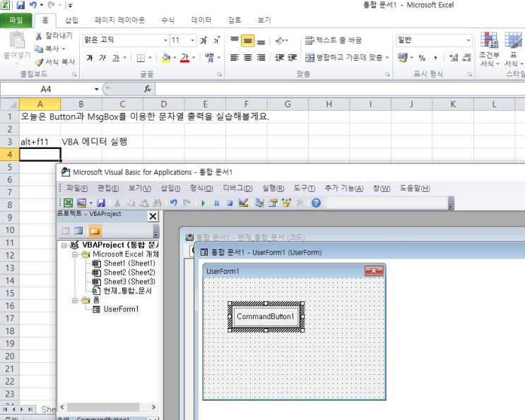Open the 일반 number format dropdown

click(x=468, y=40)
